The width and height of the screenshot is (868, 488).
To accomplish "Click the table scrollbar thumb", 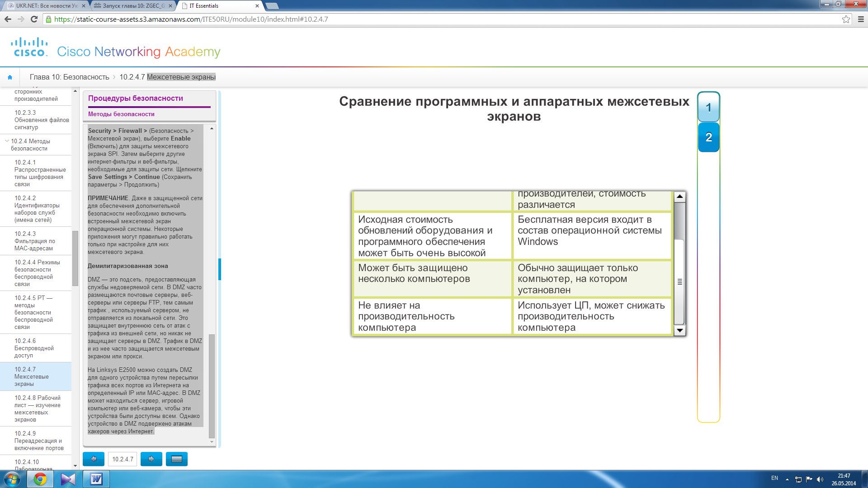I will (x=679, y=282).
